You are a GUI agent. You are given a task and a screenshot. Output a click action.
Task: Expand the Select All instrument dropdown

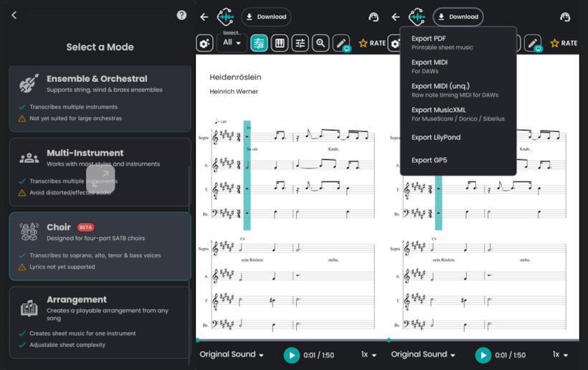tap(232, 42)
